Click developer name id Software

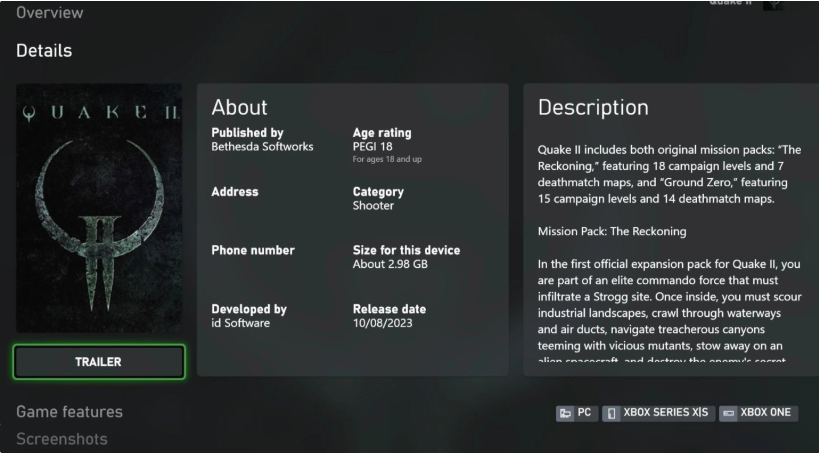[x=241, y=323]
